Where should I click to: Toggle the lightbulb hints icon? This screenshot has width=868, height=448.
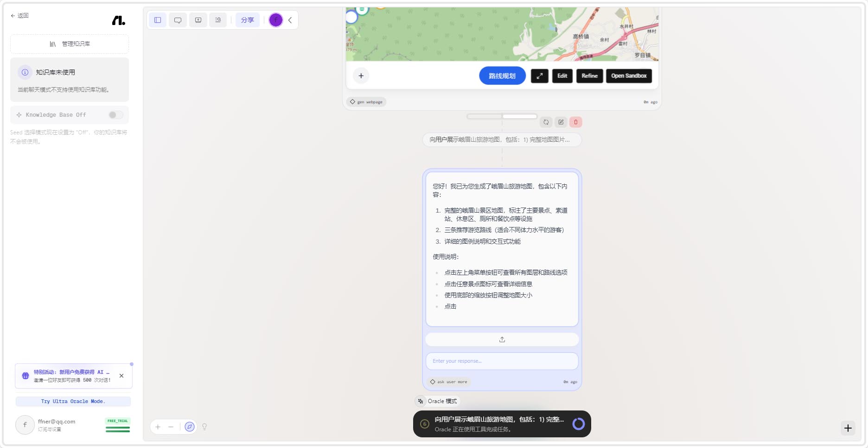204,427
